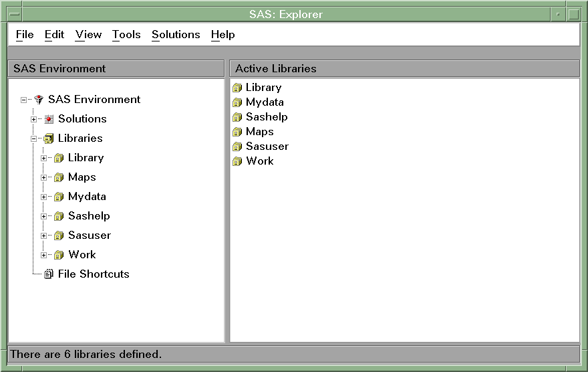Click Library icon in Active Libraries pane
This screenshot has height=372, width=588.
(x=237, y=88)
